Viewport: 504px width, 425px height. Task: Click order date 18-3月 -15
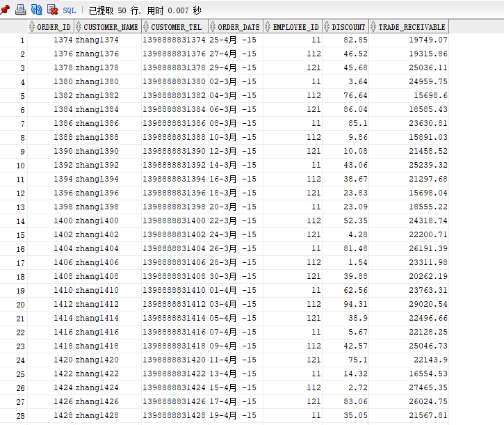[x=236, y=193]
